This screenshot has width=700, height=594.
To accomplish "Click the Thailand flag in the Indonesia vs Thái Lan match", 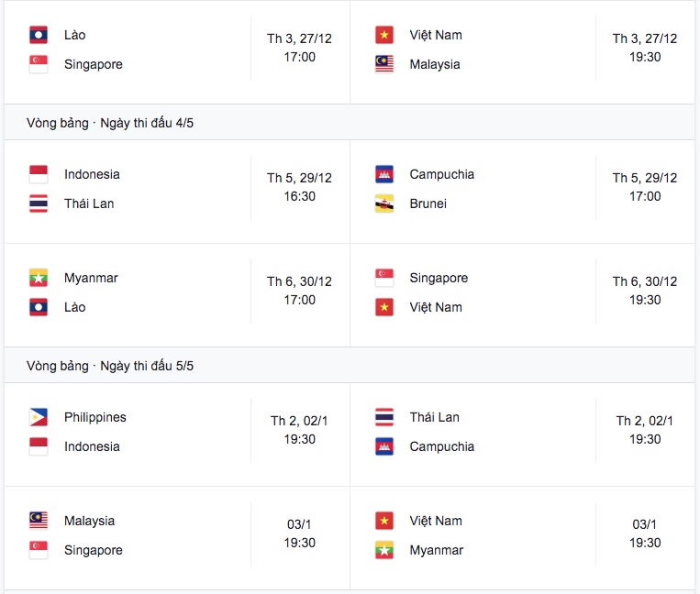I will (x=39, y=203).
